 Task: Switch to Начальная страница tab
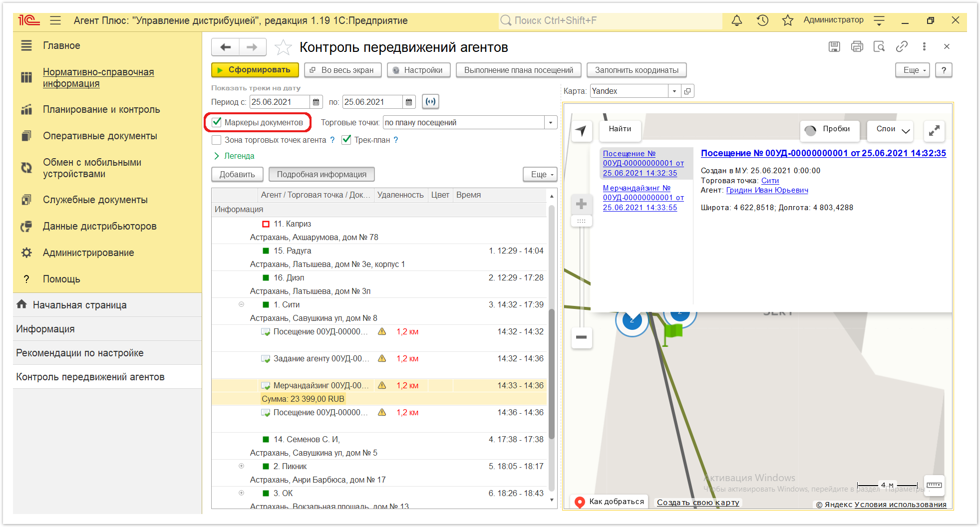[x=107, y=305]
